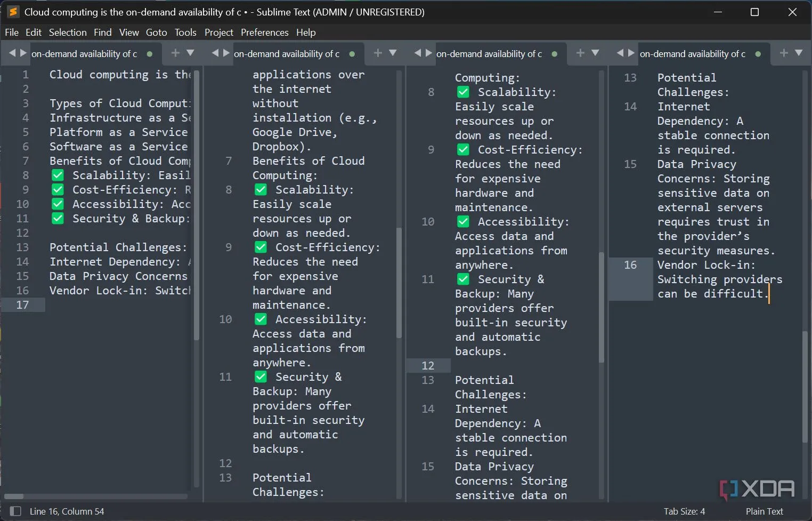Click the previous tab arrow in first pane
The image size is (812, 521).
12,53
